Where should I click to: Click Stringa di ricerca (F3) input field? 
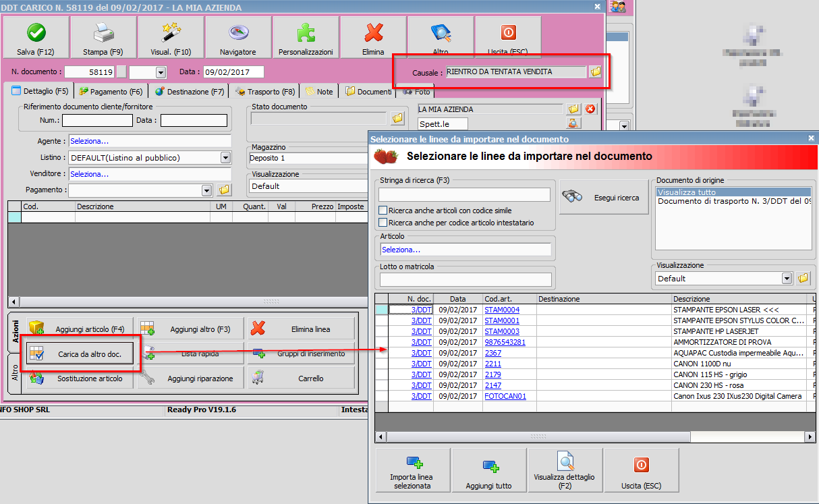coord(465,194)
